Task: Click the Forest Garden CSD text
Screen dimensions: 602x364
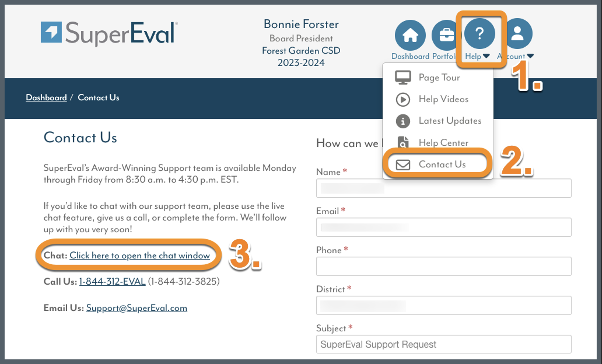Action: [x=301, y=51]
